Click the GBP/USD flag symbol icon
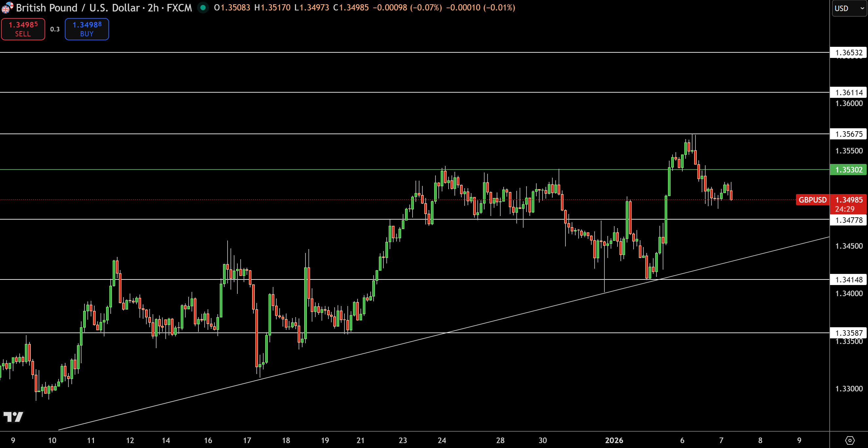The width and height of the screenshot is (868, 448). click(x=7, y=7)
